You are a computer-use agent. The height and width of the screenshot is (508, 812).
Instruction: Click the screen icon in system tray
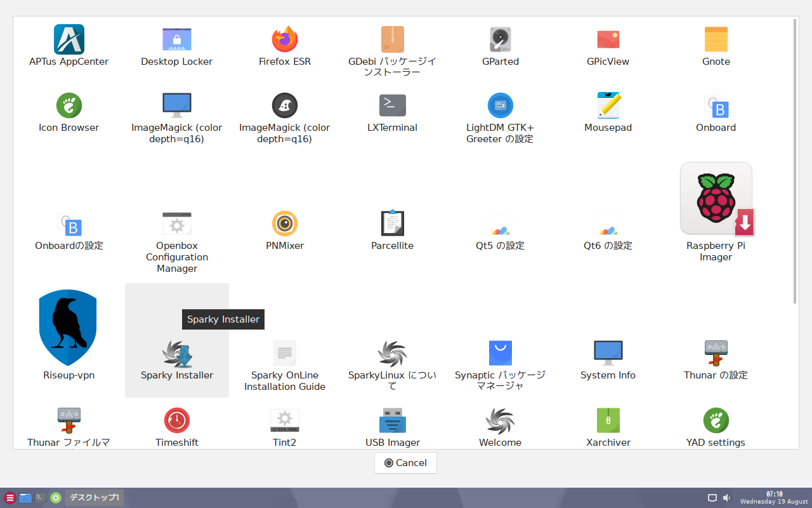point(712,498)
